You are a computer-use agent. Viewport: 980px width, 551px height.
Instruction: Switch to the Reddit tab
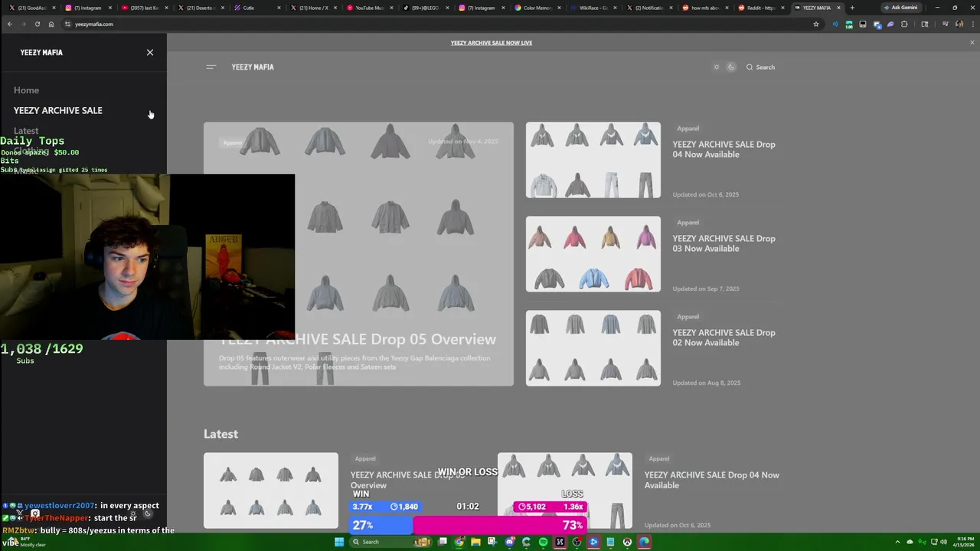pos(762,8)
